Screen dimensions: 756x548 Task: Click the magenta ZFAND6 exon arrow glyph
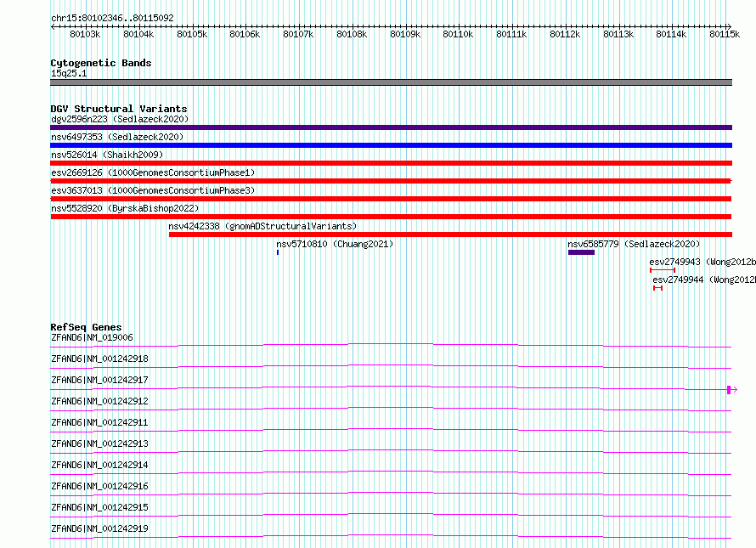tap(732, 390)
